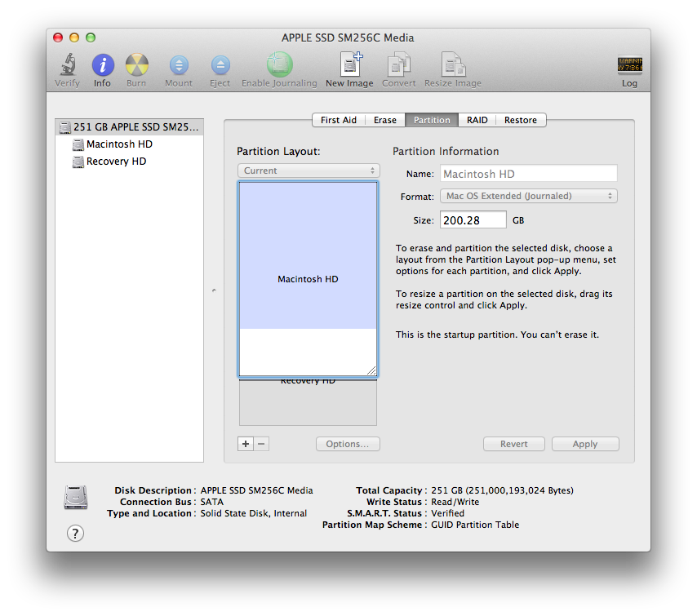Click the Revert button
Viewport: 697px width, 616px height.
pyautogui.click(x=514, y=444)
